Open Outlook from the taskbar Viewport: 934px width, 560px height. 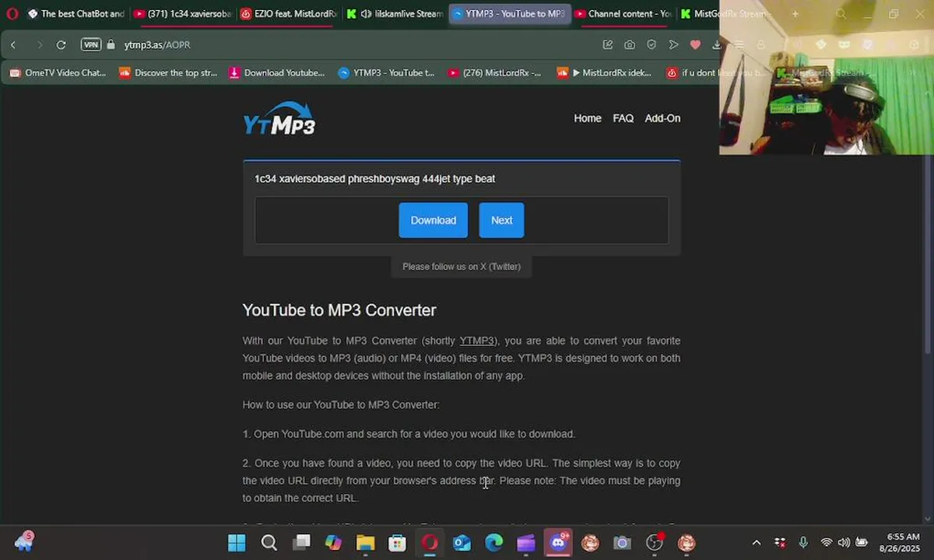(462, 543)
